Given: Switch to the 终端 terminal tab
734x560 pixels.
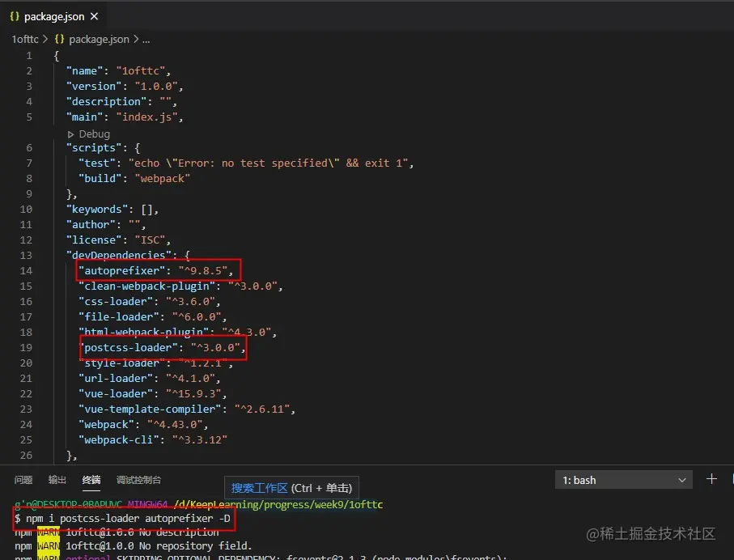Looking at the screenshot, I should coord(91,480).
